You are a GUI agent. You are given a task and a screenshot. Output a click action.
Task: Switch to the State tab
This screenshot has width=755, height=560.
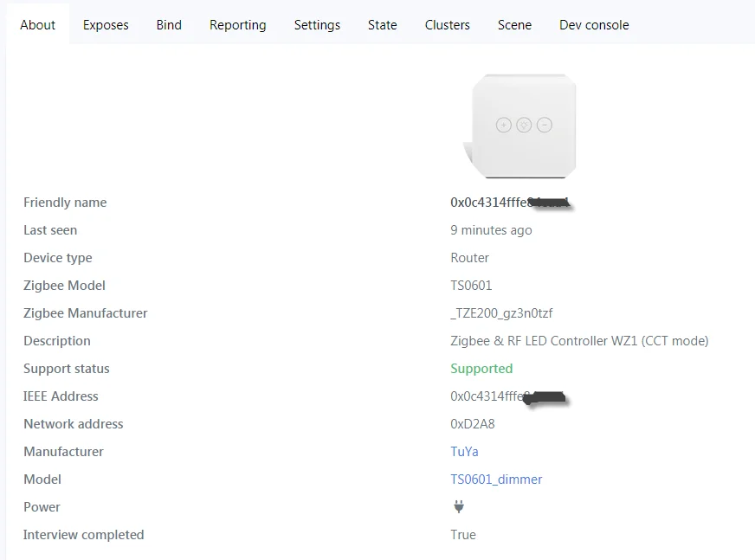point(383,25)
